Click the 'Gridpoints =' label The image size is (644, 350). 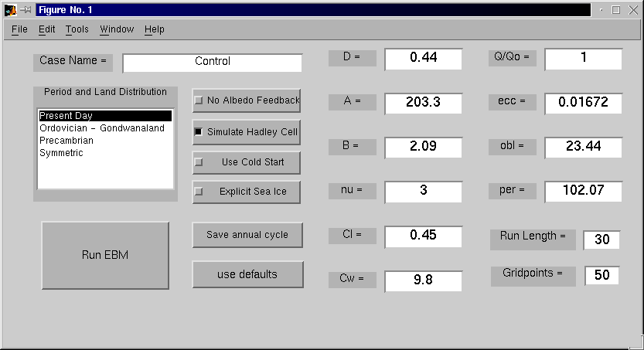533,276
